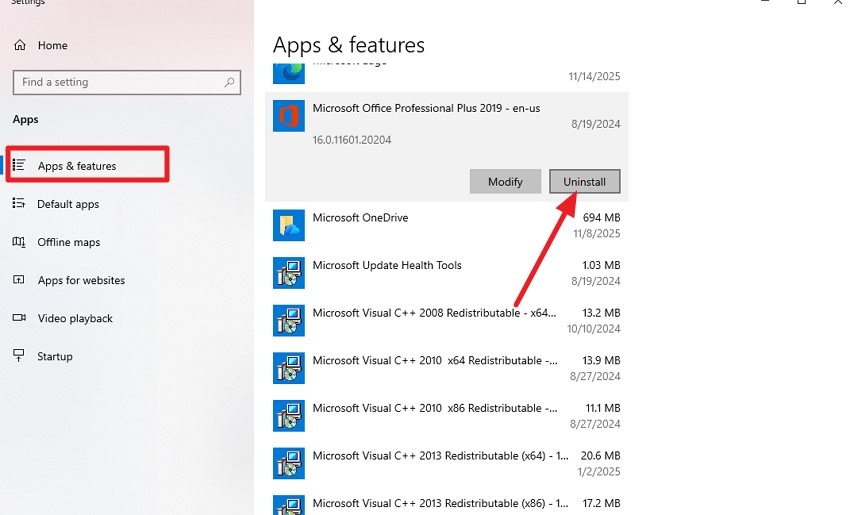
Task: Click the magnifier search icon
Action: tap(229, 82)
